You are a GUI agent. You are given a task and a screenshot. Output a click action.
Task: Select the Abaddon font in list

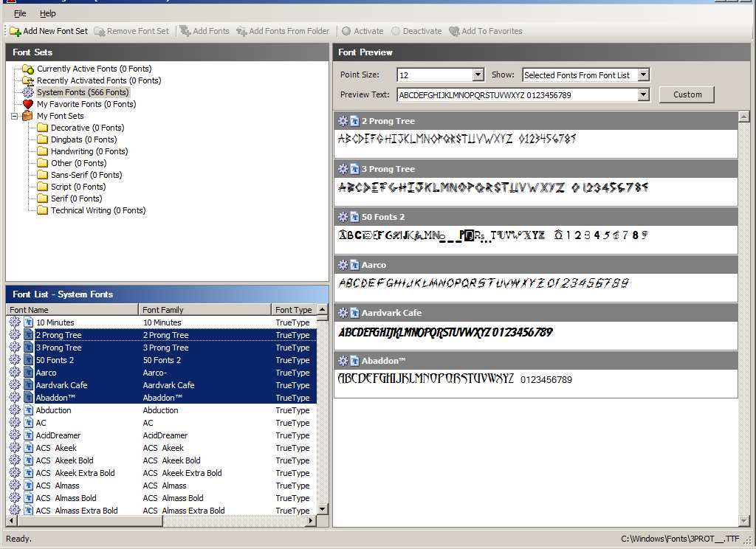tap(162, 398)
